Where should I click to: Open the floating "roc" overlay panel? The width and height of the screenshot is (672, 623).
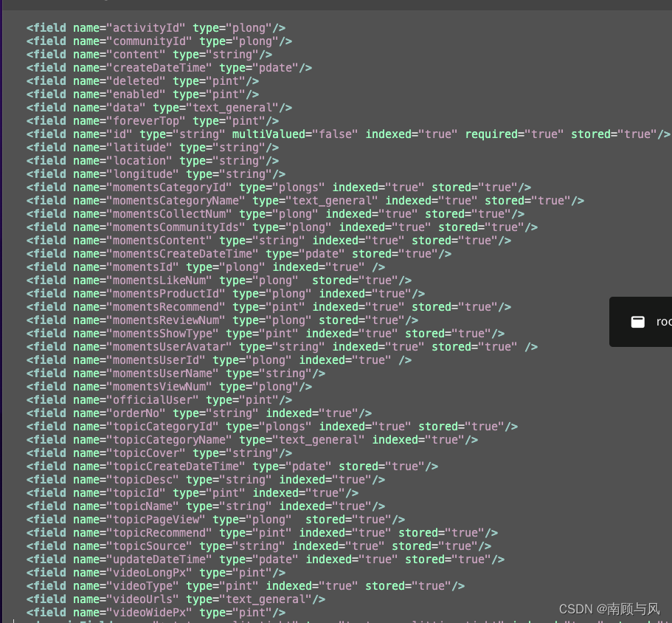click(649, 321)
